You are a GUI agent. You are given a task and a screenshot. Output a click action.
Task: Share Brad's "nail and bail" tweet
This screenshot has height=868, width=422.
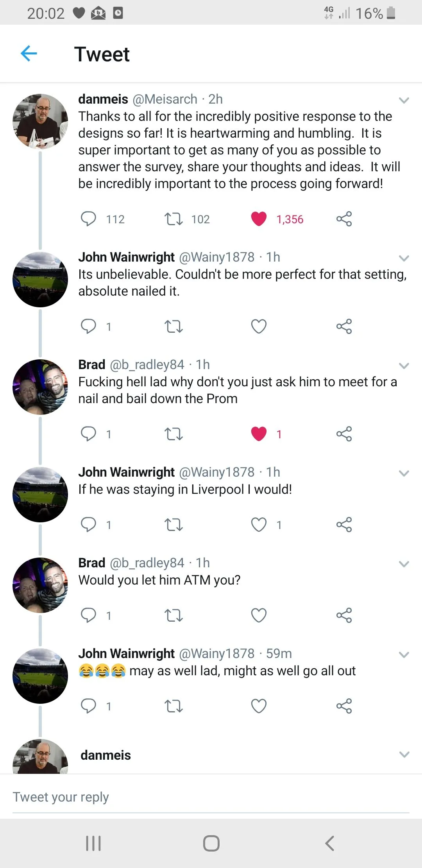[344, 434]
